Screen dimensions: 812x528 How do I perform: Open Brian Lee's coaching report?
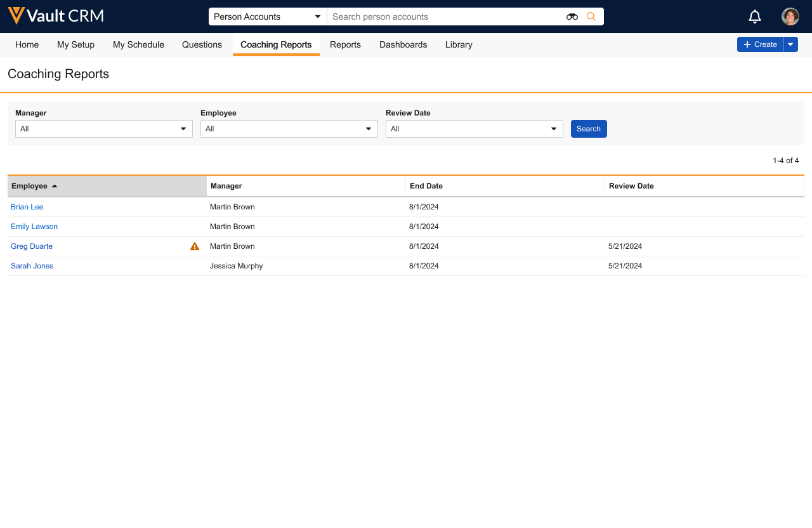tap(27, 207)
